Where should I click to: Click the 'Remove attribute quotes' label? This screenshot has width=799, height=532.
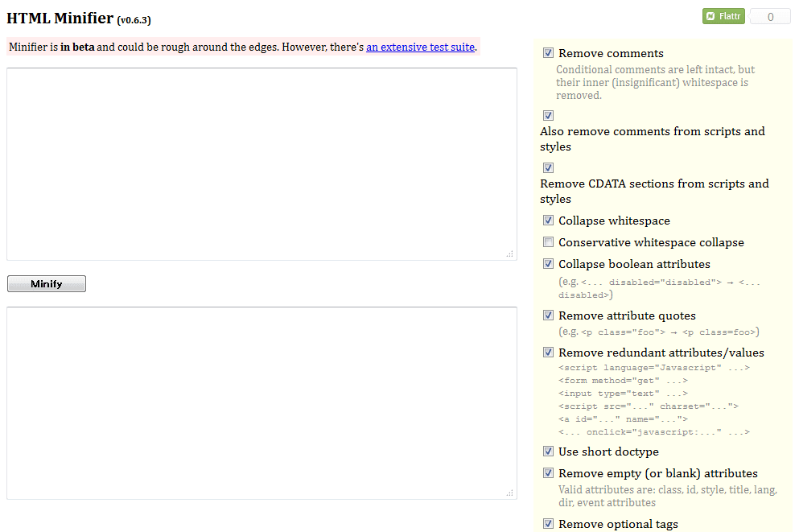click(x=628, y=316)
